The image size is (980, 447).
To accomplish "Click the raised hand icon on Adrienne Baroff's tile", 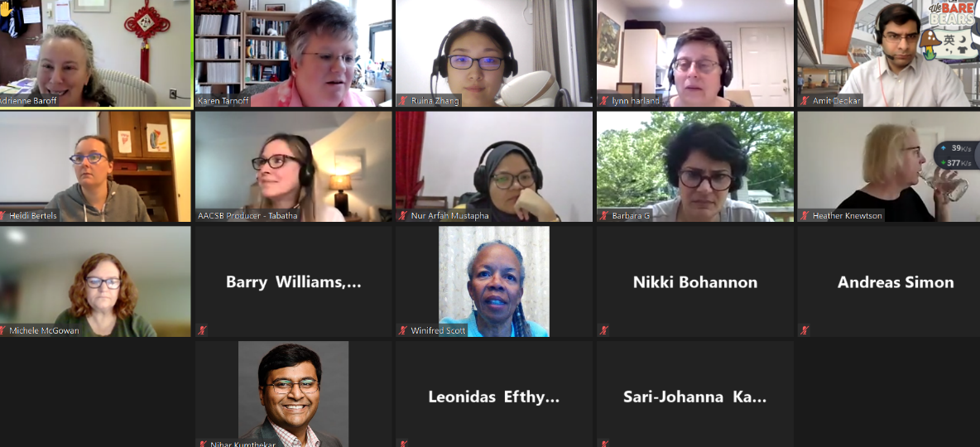I will 7,9.
